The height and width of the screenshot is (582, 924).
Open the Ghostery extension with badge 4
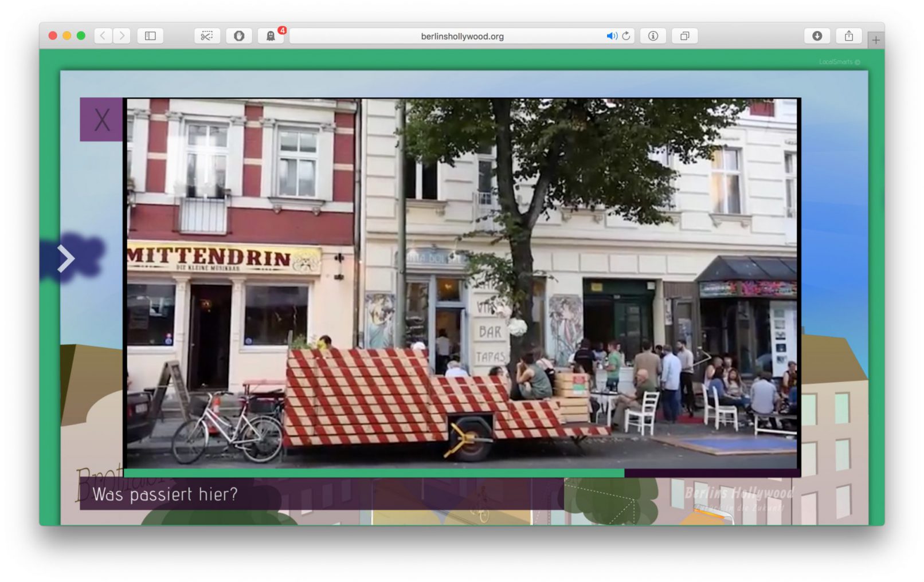coord(271,36)
